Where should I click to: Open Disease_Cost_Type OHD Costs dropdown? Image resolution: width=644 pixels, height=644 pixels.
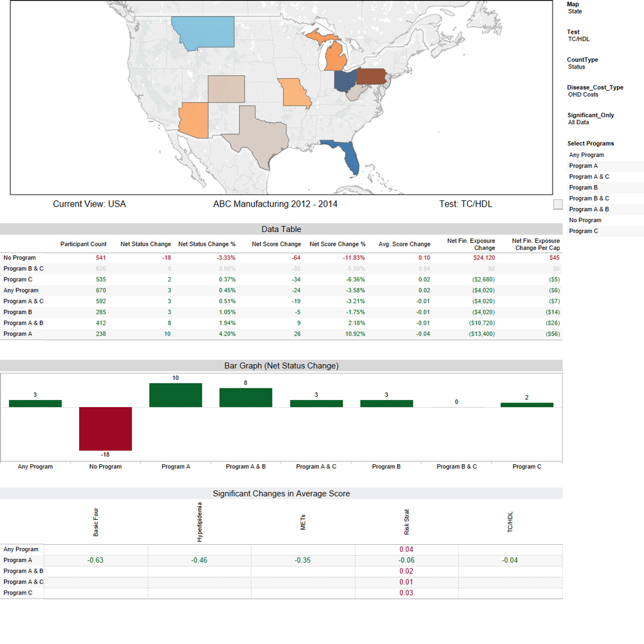[x=583, y=95]
